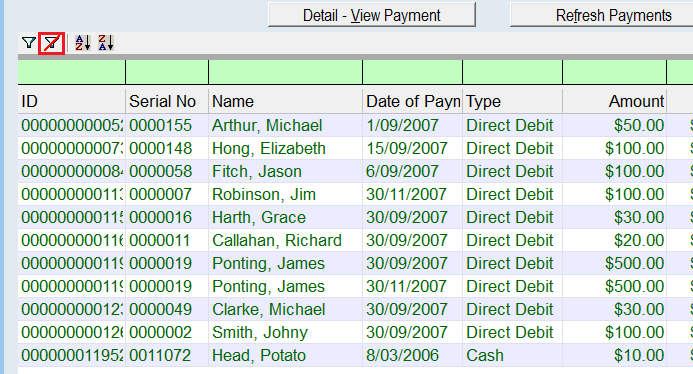Focus the Date of Payment filter field

(x=413, y=72)
